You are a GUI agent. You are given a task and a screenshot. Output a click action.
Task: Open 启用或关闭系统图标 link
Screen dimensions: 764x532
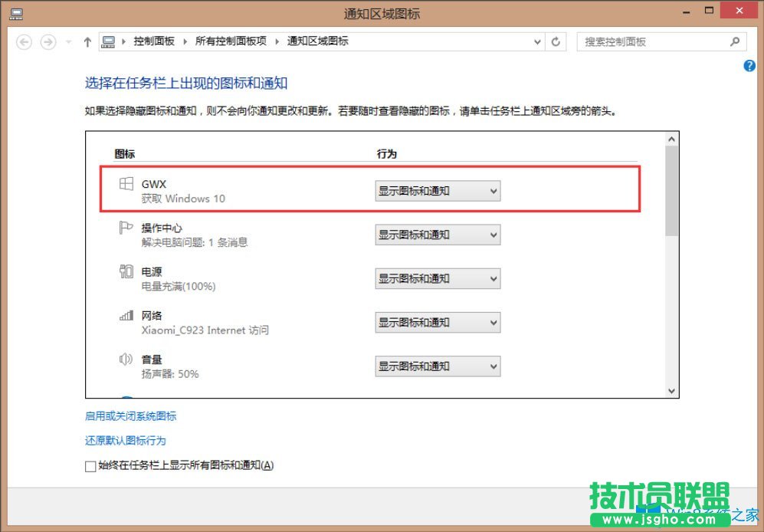tap(130, 415)
